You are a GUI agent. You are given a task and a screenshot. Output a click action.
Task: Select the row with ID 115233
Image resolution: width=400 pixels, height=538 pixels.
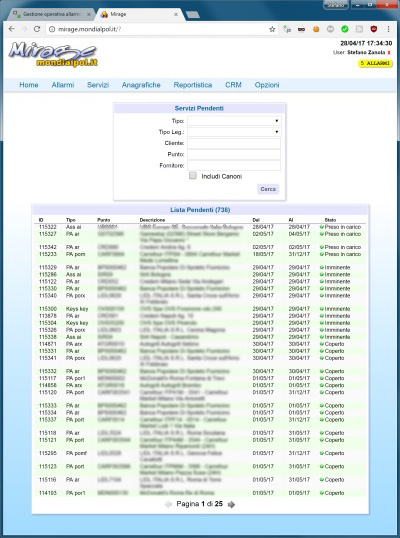pyautogui.click(x=200, y=257)
